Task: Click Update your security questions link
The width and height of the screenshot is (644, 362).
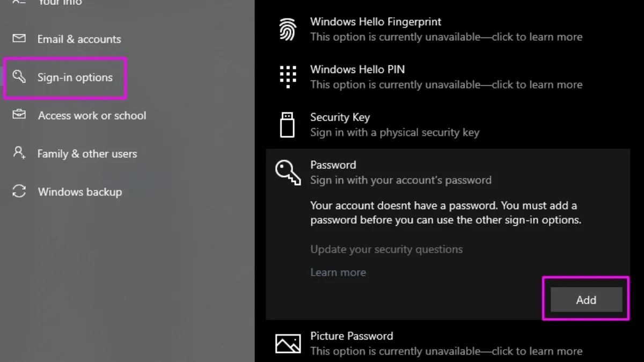Action: [386, 249]
